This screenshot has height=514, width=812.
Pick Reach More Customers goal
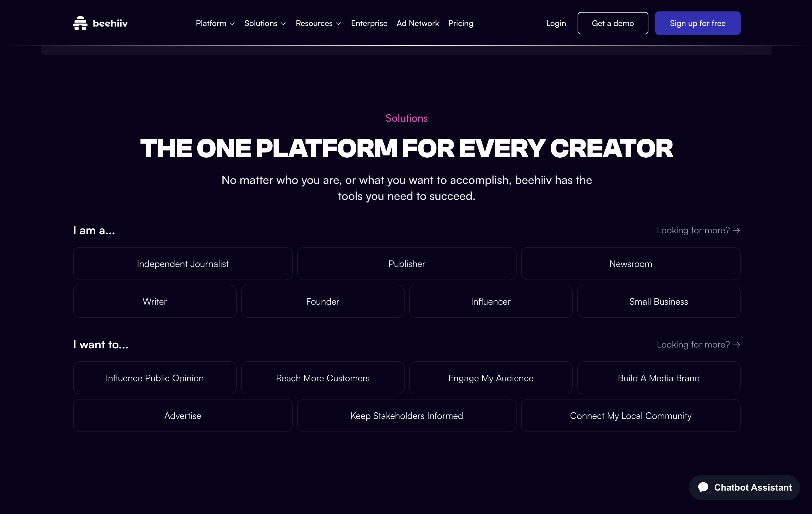322,378
